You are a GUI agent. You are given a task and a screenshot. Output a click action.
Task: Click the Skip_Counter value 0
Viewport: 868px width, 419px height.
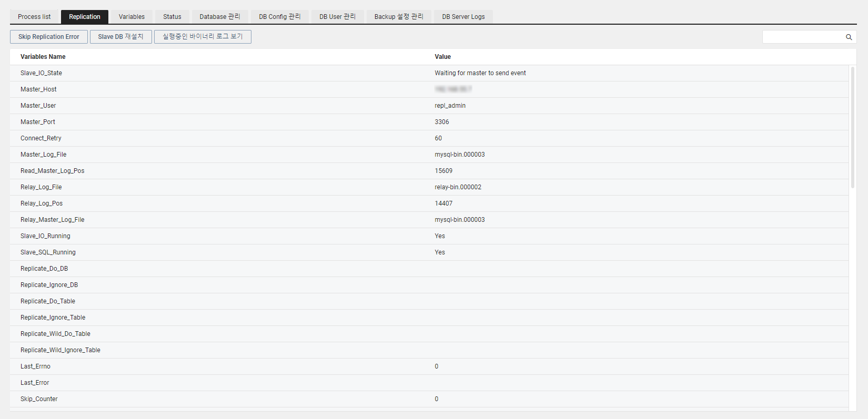click(437, 399)
